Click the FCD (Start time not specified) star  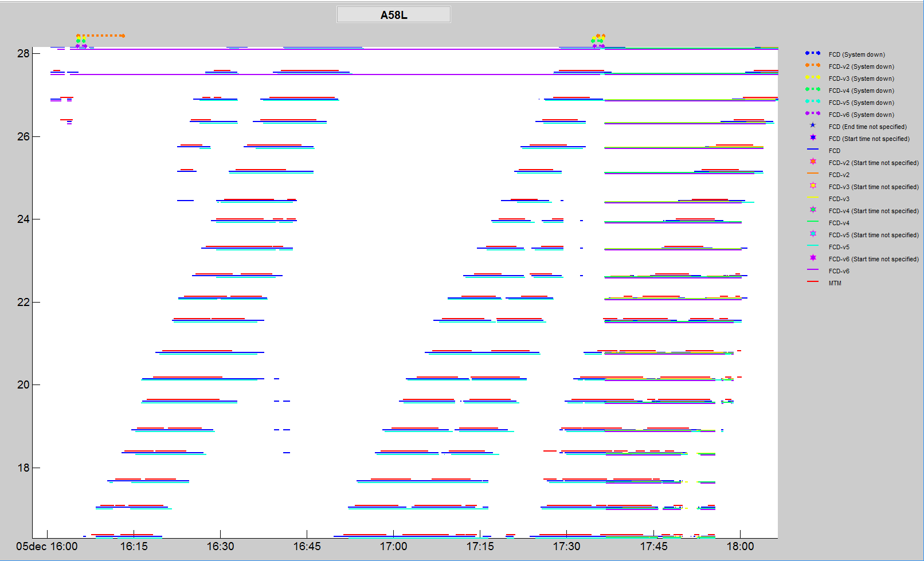813,137
